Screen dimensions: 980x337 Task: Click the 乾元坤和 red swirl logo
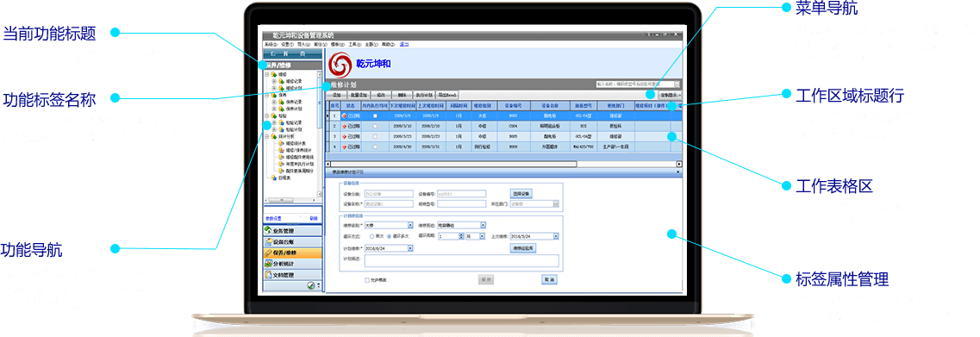click(x=340, y=64)
